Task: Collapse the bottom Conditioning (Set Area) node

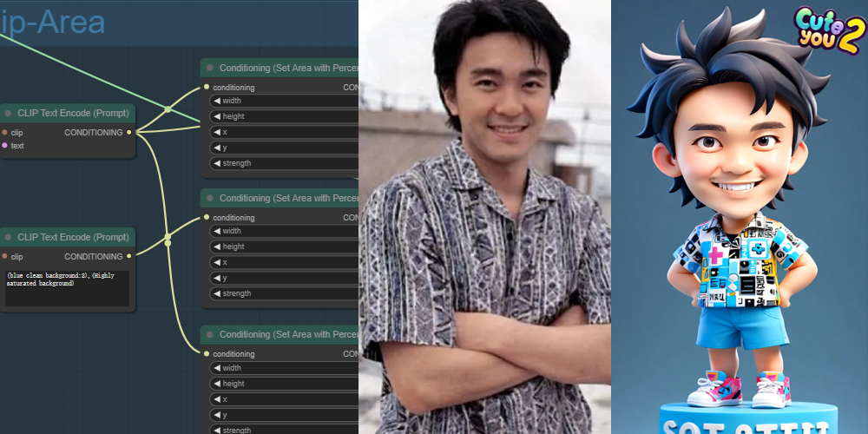Action: 210,334
